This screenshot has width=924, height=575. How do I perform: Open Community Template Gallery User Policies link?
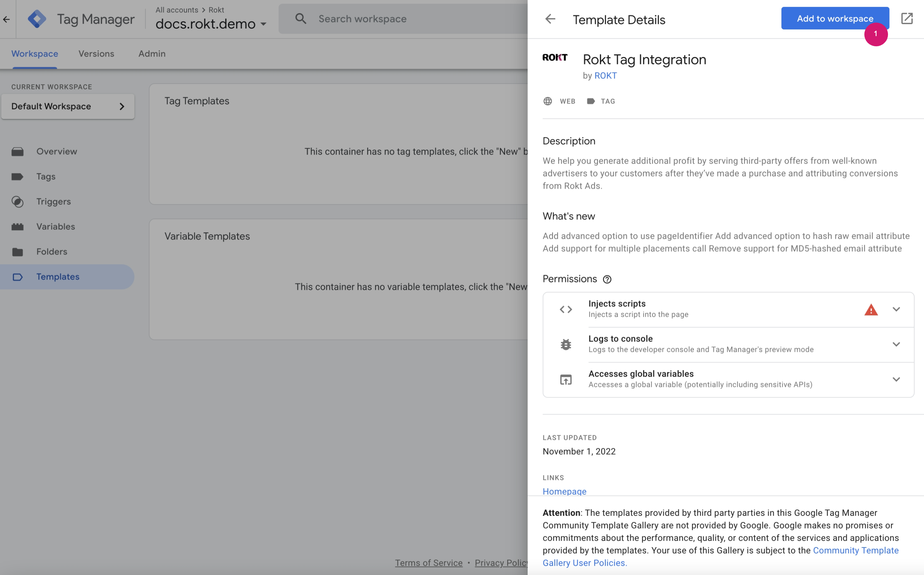click(720, 557)
